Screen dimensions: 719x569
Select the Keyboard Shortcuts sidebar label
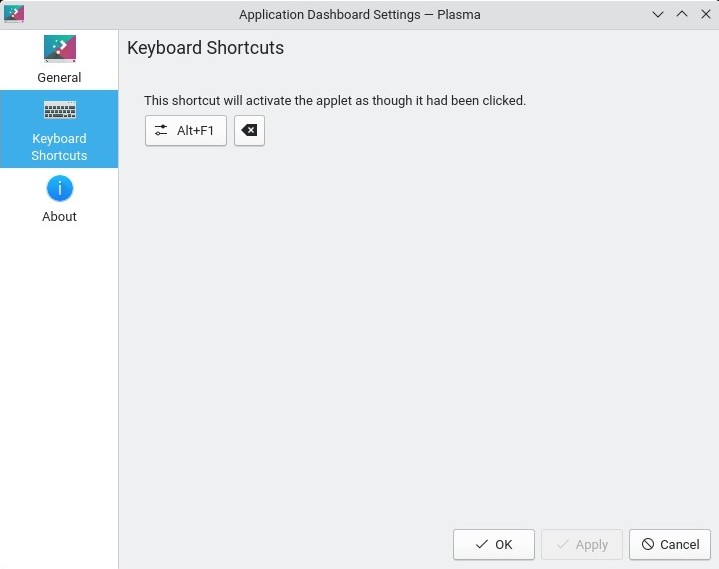click(59, 147)
